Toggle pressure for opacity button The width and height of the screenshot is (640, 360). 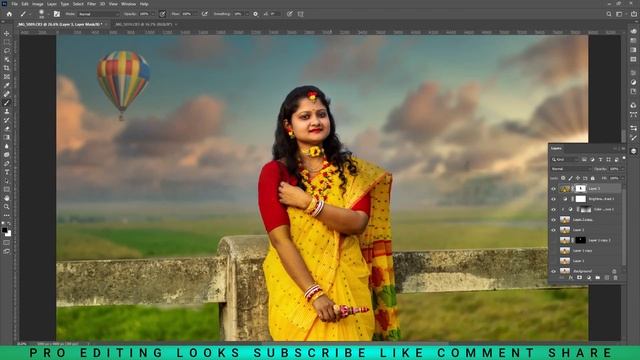(162, 14)
